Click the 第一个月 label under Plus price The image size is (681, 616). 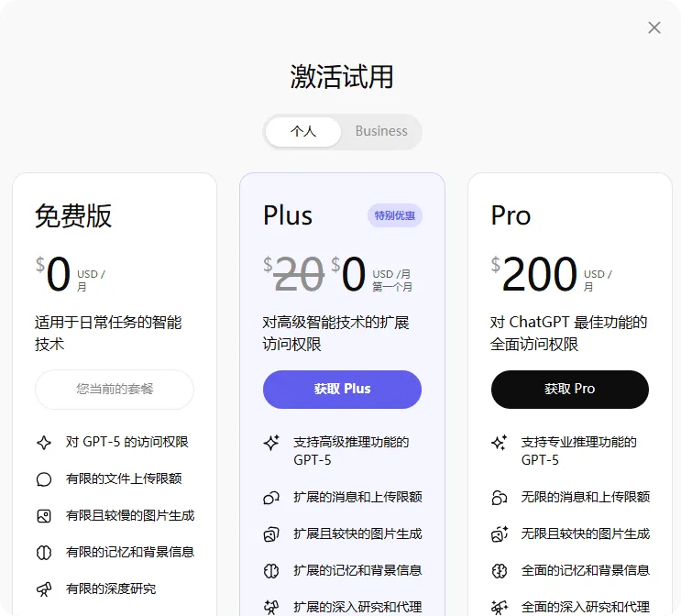click(392, 287)
